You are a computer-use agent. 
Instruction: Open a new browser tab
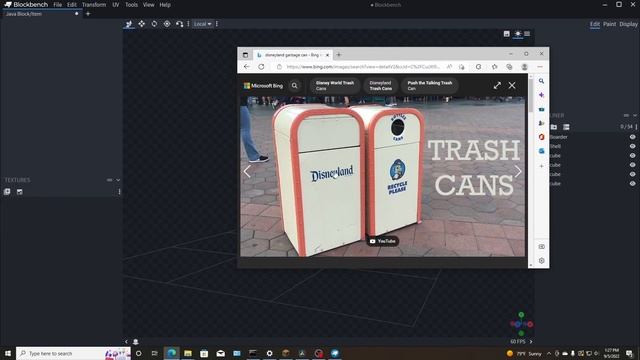tap(339, 55)
